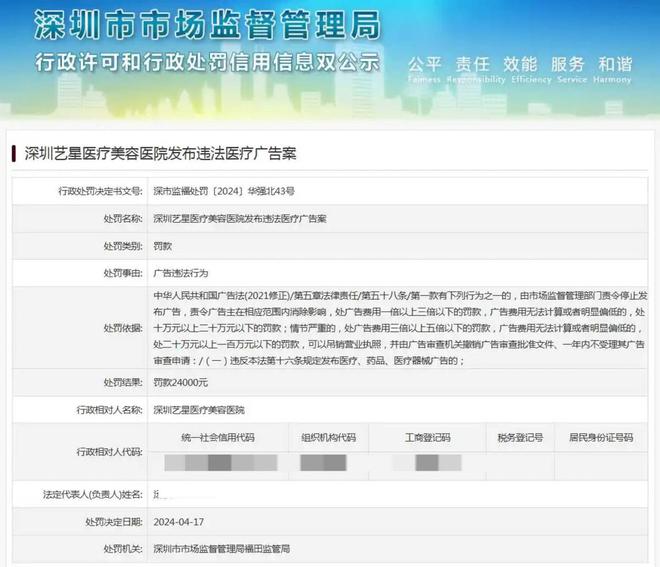Viewport: 660px width, 567px height.
Task: Click the red marker beside case title
Action: (14, 154)
